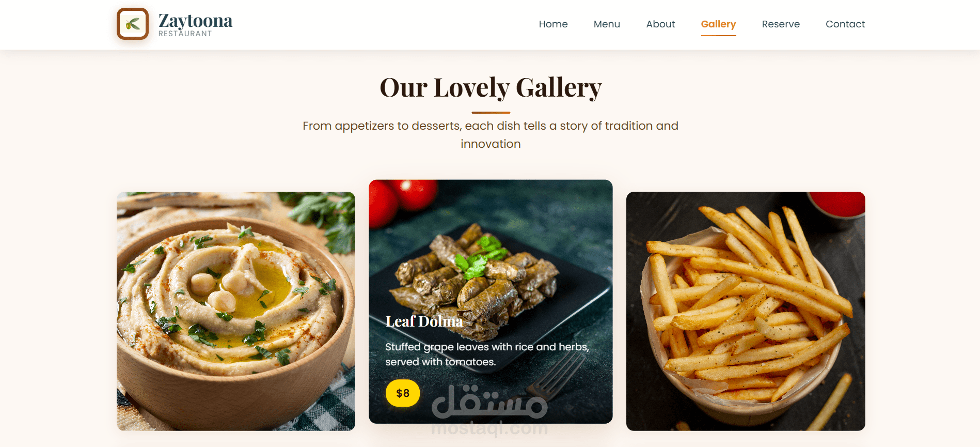Open the french fries gallery image
The height and width of the screenshot is (447, 980).
pos(746,311)
